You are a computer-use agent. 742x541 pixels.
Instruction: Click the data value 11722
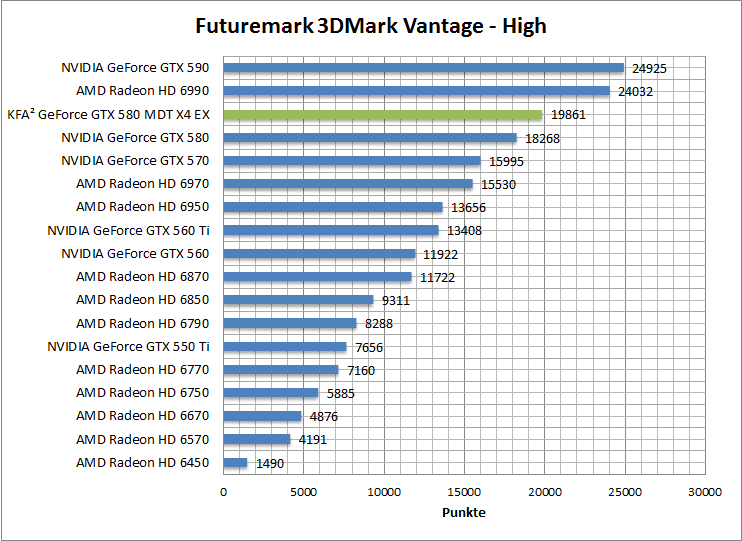[x=437, y=277]
